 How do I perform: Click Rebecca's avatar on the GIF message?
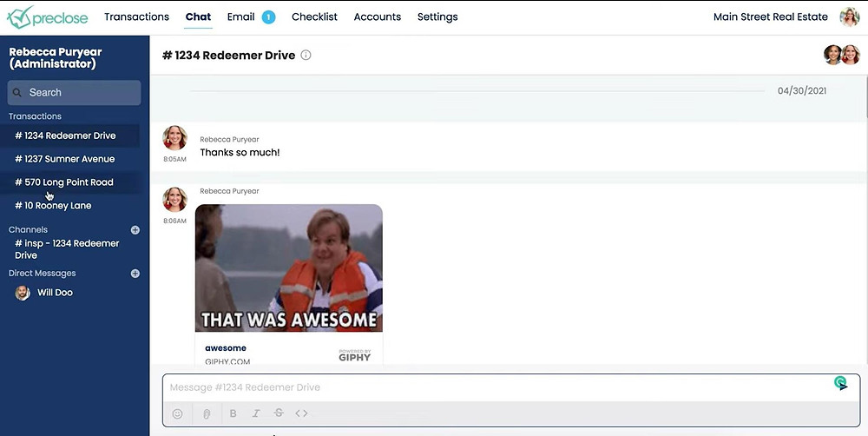[175, 200]
